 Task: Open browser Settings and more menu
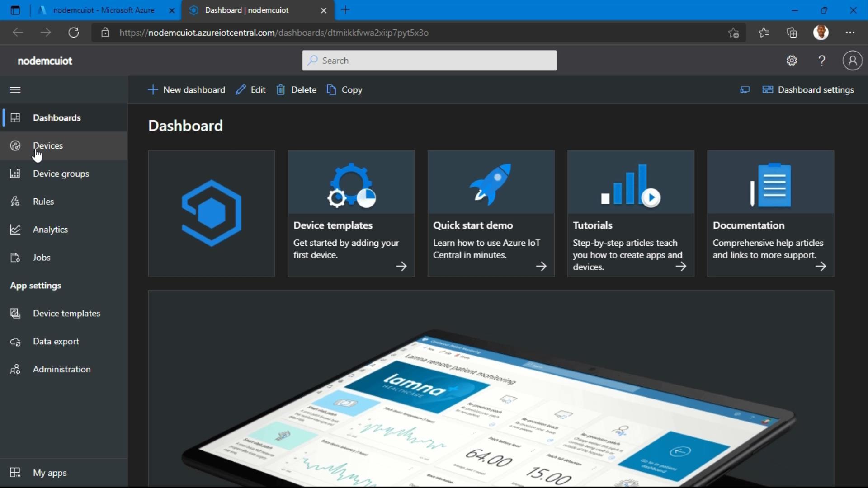[850, 33]
